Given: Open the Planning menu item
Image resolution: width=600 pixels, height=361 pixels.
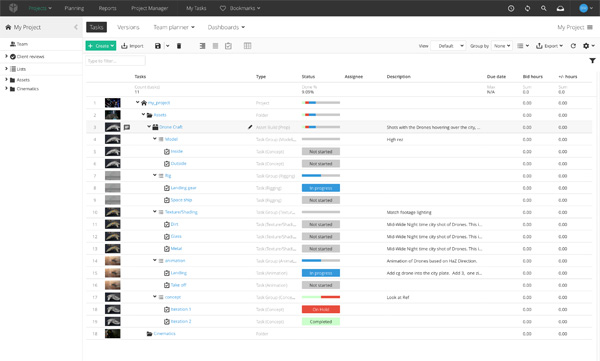Looking at the screenshot, I should click(x=74, y=8).
